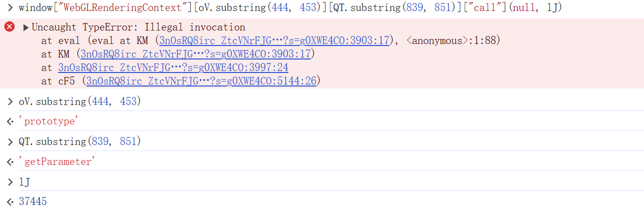
Task: Select the 'prototype' string output
Action: click(x=49, y=121)
